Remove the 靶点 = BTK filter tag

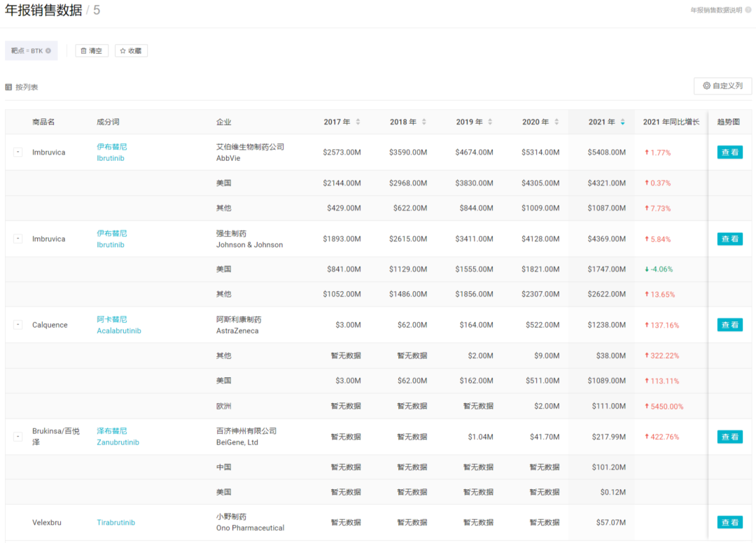click(x=48, y=50)
